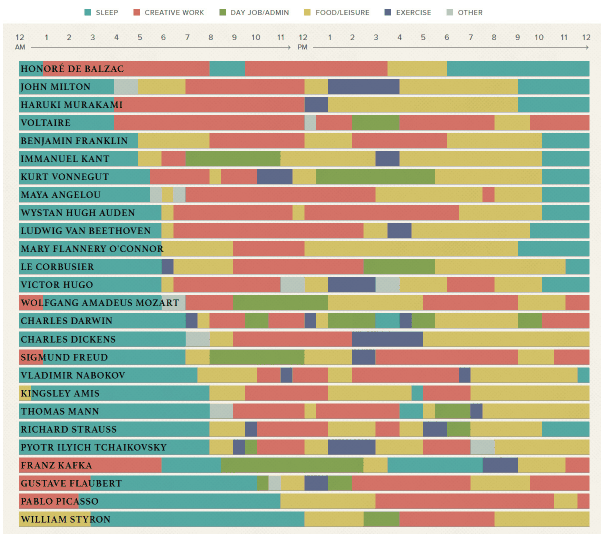The height and width of the screenshot is (539, 613).
Task: Click Charles Dickens's blue exercise segment
Action: coord(387,339)
